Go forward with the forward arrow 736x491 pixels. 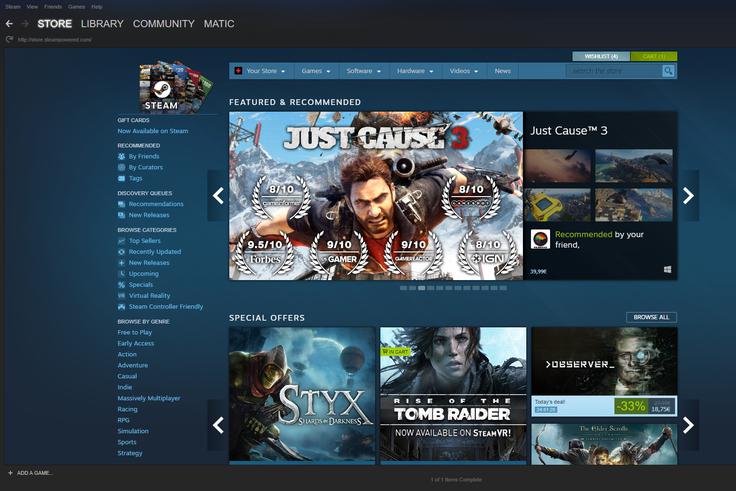25,23
